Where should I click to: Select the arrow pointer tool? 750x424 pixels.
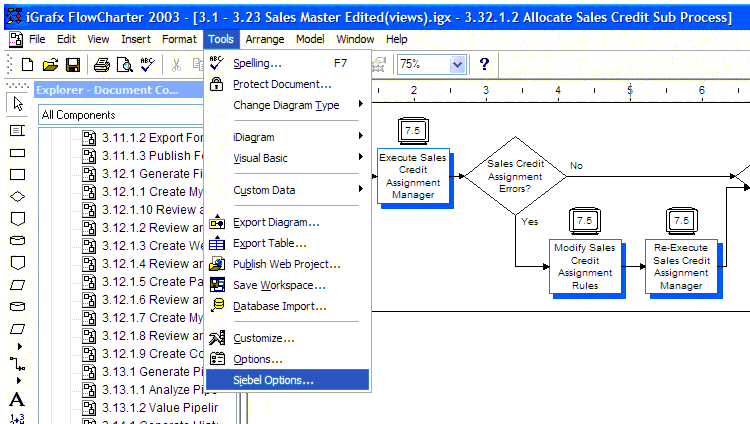[x=18, y=103]
